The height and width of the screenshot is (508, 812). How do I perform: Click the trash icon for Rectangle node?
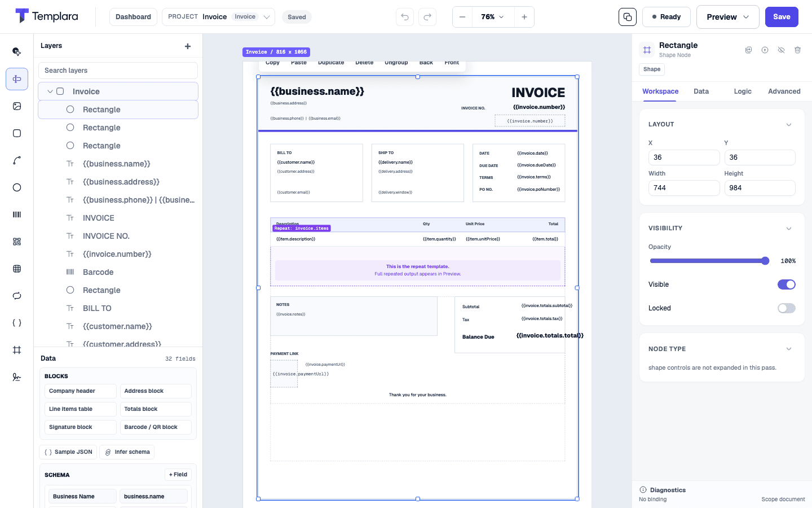coord(797,50)
